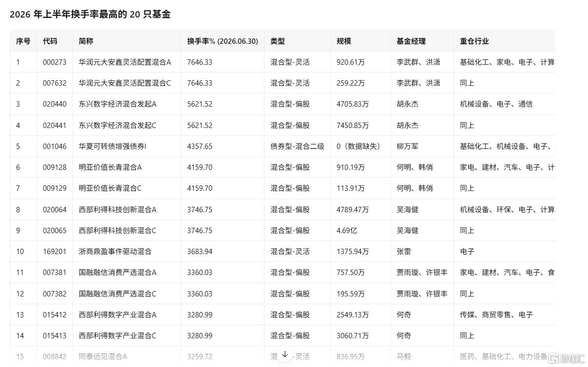Click the 序号 column header
This screenshot has width=588, height=367.
[x=23, y=41]
